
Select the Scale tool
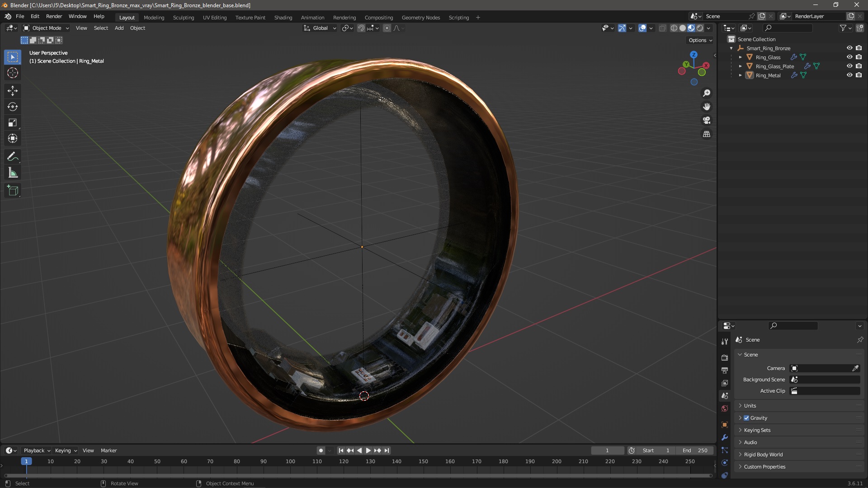tap(13, 122)
